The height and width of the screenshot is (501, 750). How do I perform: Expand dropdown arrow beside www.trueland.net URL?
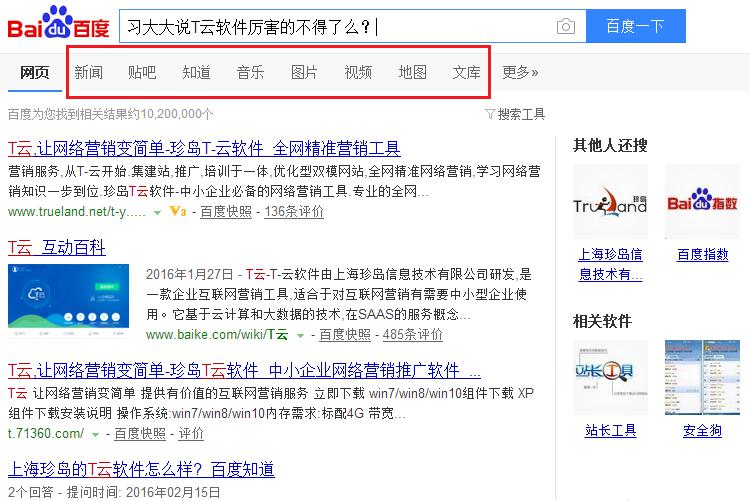[x=158, y=213]
